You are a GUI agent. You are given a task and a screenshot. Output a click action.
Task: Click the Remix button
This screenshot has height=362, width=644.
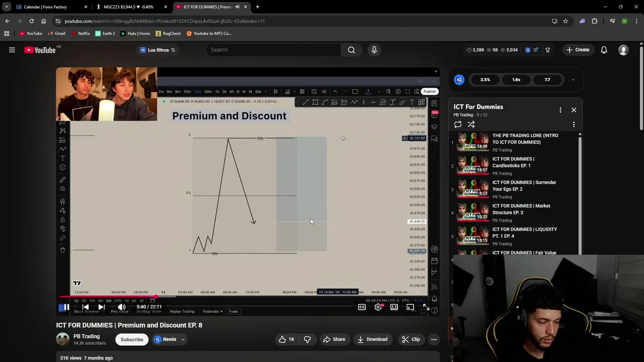pyautogui.click(x=166, y=339)
